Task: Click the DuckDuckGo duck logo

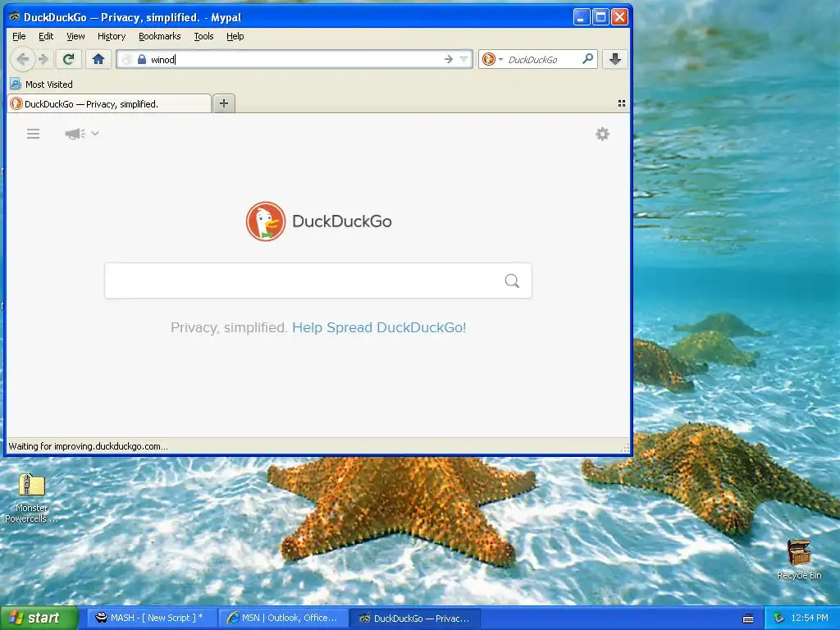Action: point(266,221)
